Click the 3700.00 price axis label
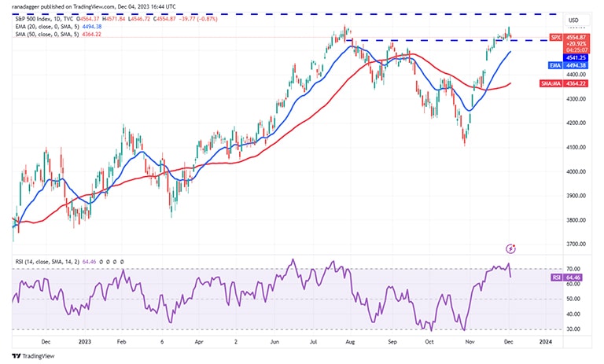604x364 pixels. click(576, 244)
